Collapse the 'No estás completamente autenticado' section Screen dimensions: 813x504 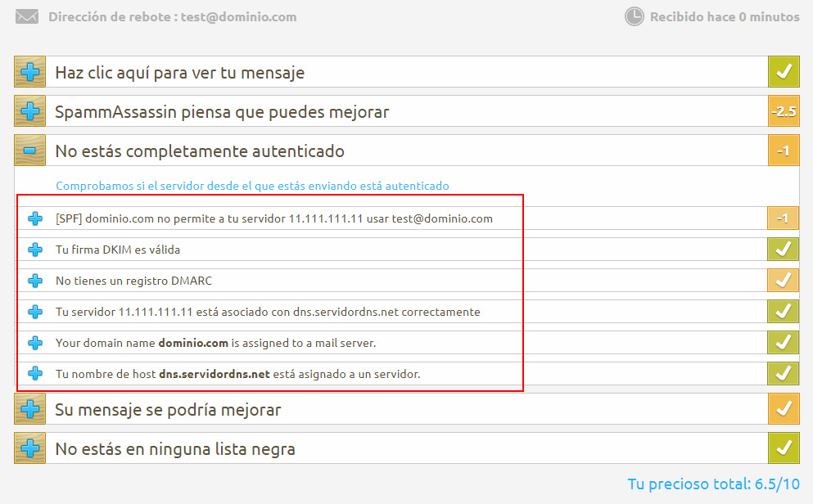coord(29,151)
